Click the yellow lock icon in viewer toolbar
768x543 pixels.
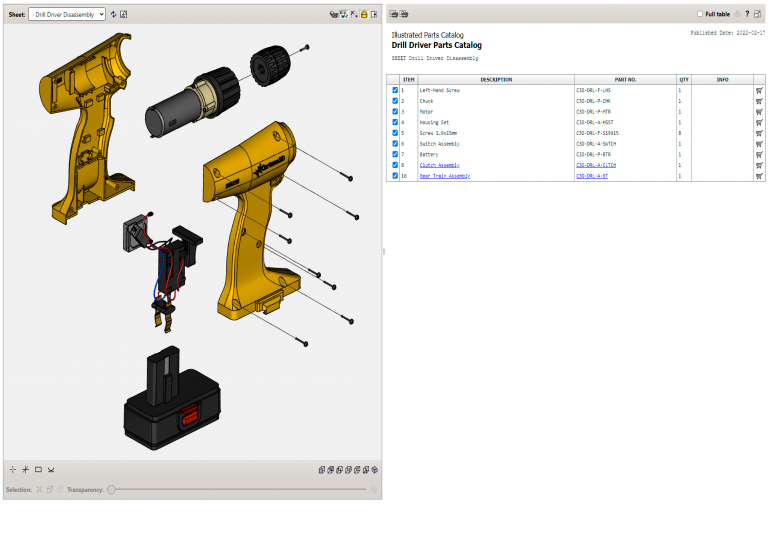364,14
